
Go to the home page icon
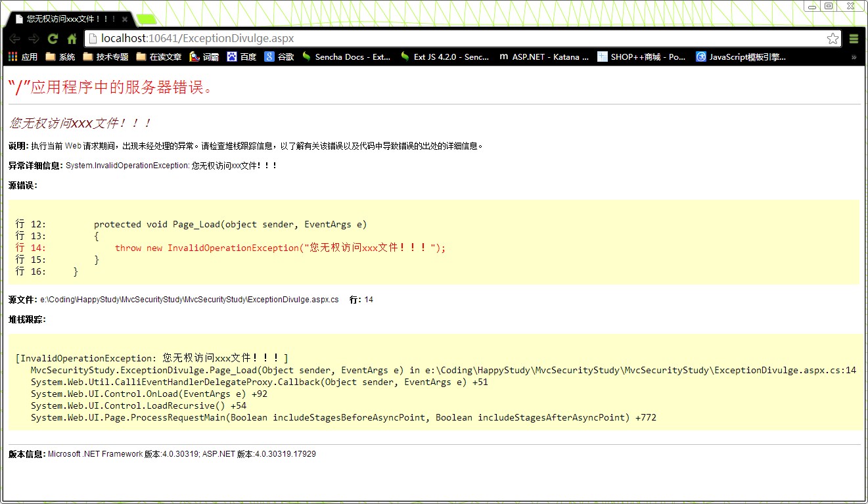coord(72,39)
